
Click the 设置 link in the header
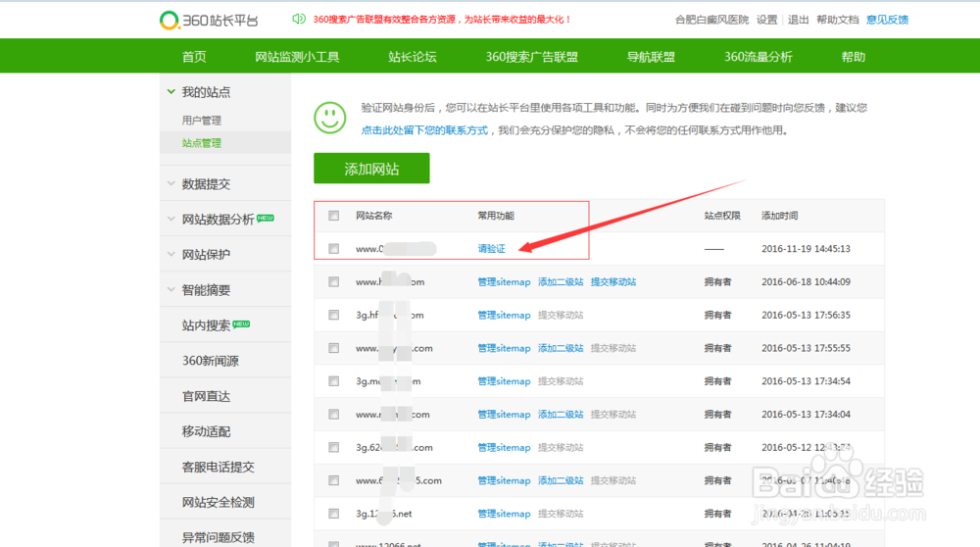pos(767,20)
